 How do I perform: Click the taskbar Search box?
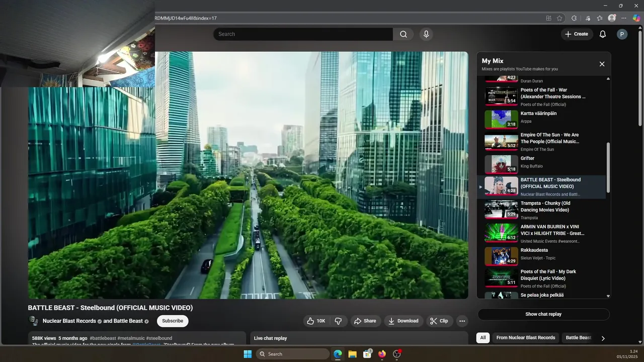[293, 354]
